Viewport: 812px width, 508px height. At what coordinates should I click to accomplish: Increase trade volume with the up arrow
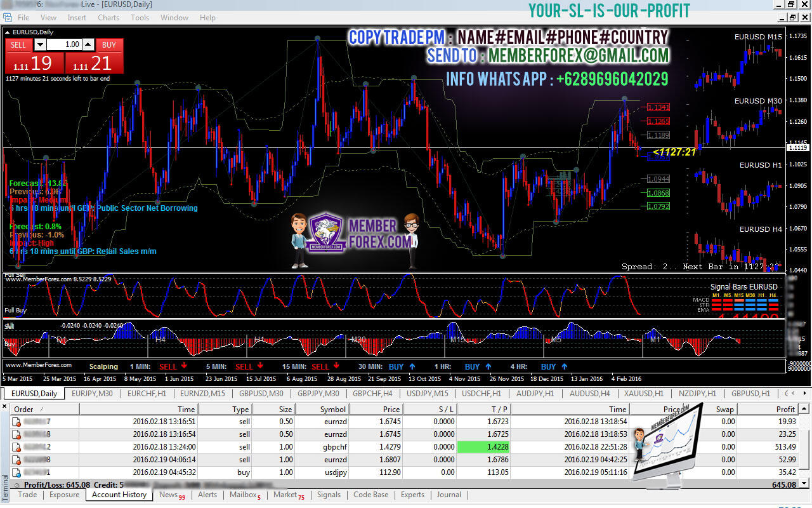pos(89,44)
